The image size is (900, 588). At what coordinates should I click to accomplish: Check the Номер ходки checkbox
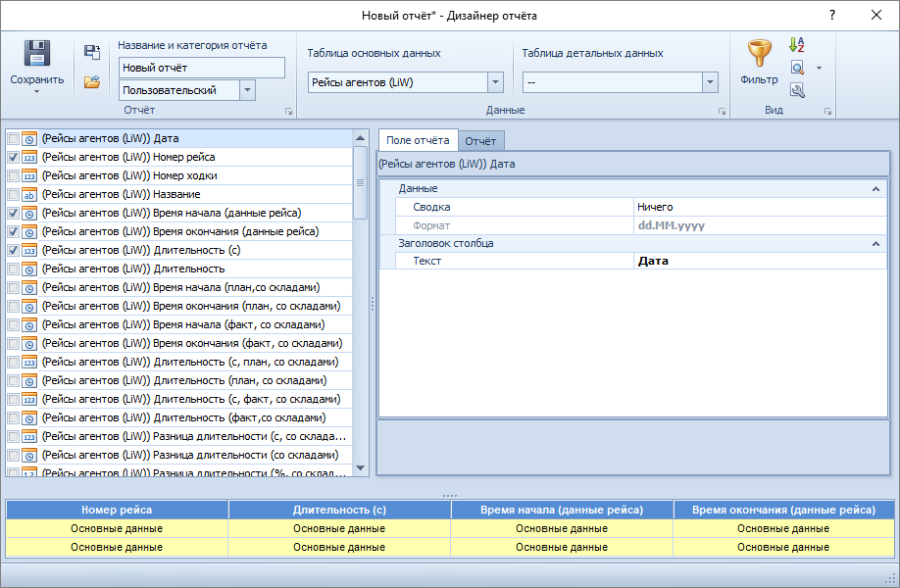13,176
